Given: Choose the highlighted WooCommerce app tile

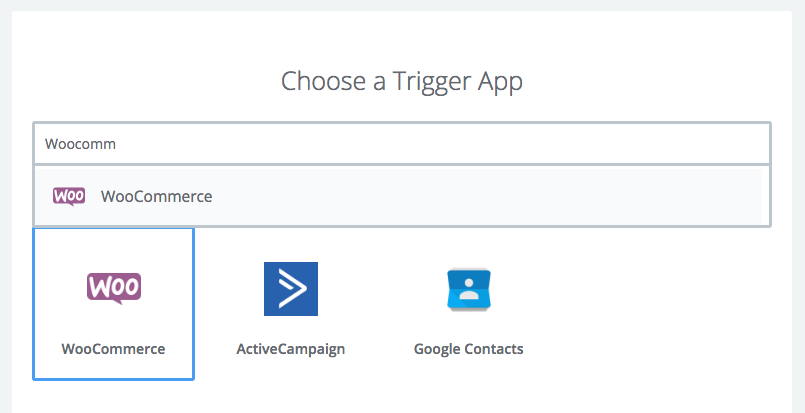Looking at the screenshot, I should [x=113, y=304].
